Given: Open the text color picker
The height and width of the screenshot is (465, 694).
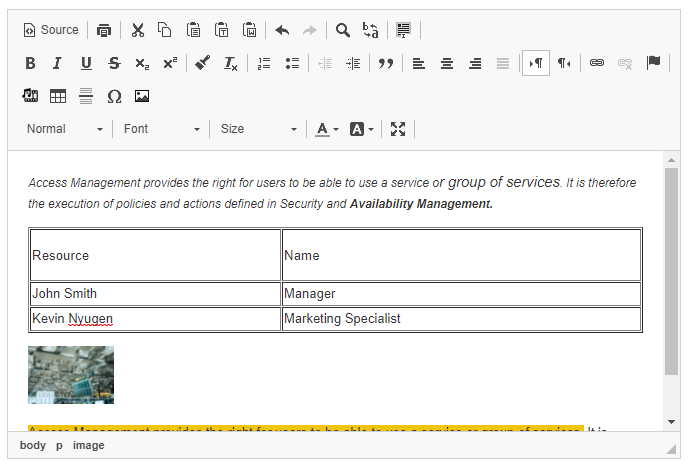Looking at the screenshot, I should [x=327, y=129].
